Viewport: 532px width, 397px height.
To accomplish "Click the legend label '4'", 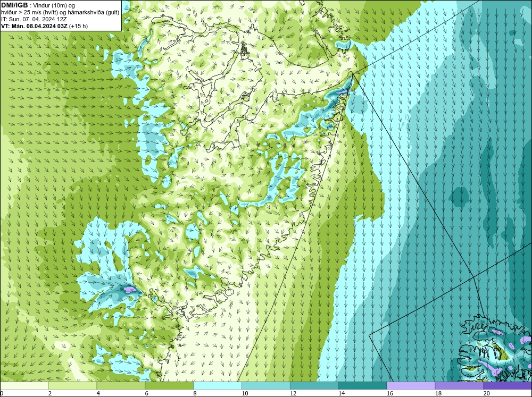I will coord(98,393).
